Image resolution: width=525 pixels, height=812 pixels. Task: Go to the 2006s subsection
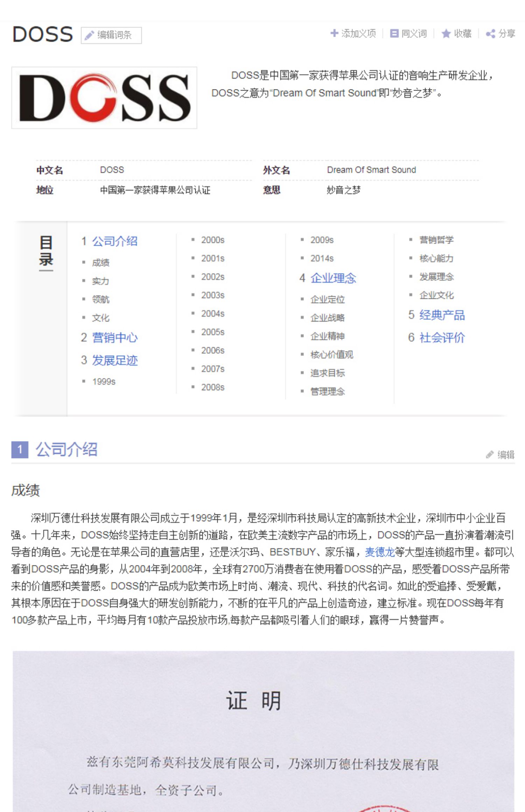[x=213, y=350]
